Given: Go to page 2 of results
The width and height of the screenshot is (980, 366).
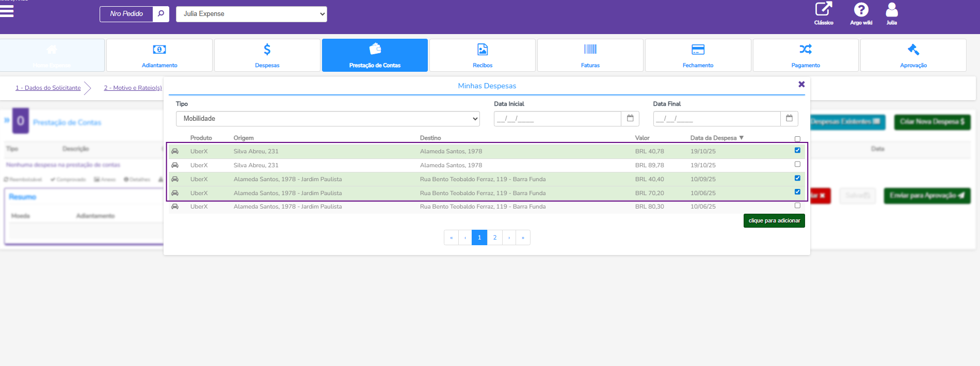Looking at the screenshot, I should 494,237.
